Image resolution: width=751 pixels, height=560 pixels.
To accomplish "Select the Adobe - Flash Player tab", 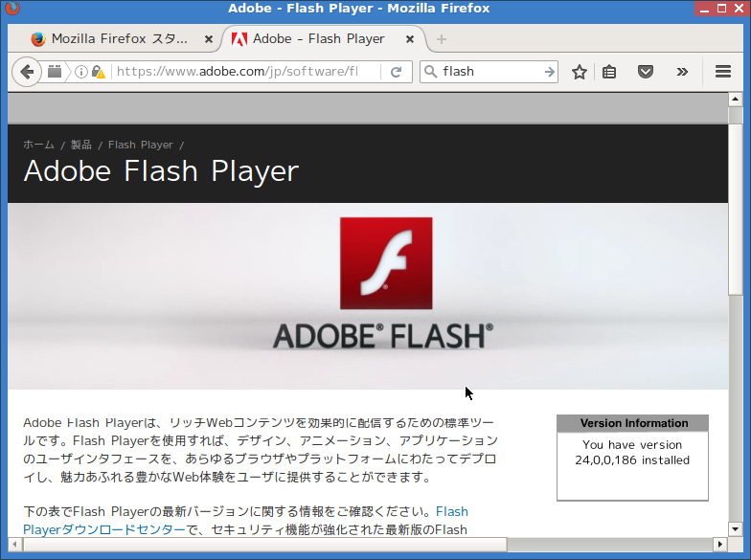I will 324,38.
